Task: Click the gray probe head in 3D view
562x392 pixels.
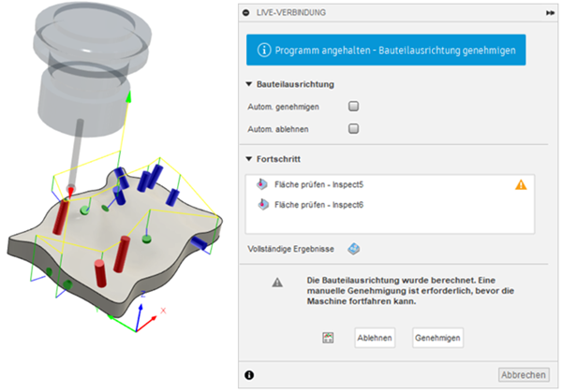Action: (x=92, y=68)
